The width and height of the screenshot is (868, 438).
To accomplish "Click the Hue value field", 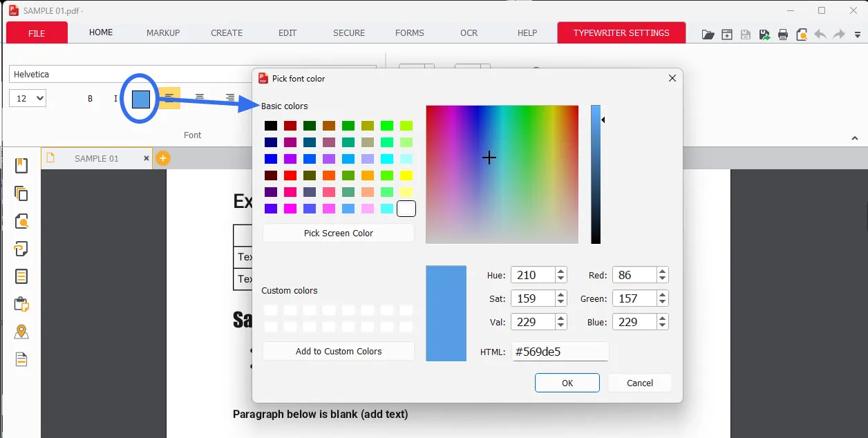I will point(533,275).
